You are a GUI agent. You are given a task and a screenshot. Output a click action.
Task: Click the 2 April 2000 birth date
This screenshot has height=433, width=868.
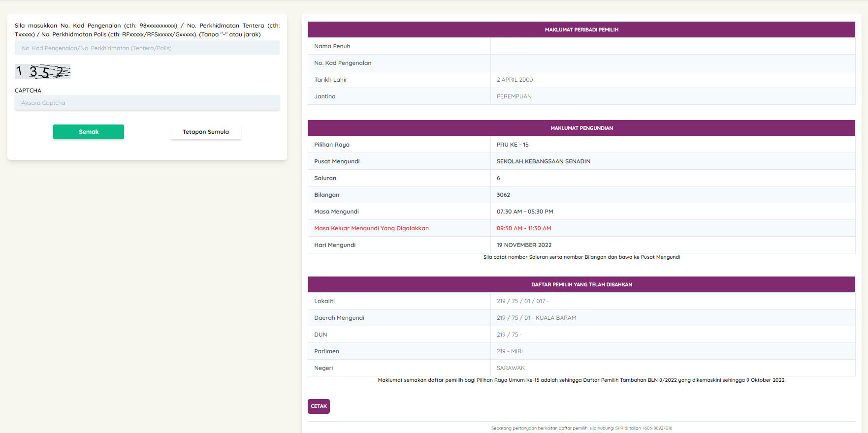point(514,80)
